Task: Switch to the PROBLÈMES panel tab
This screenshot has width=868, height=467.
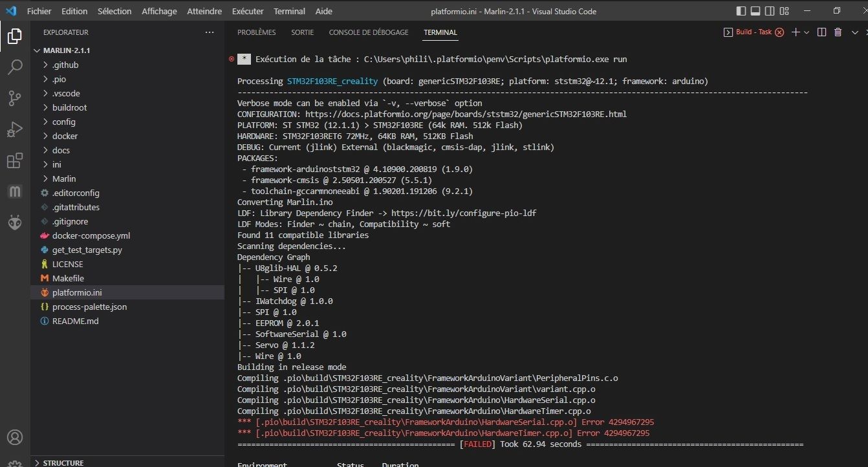Action: [256, 32]
